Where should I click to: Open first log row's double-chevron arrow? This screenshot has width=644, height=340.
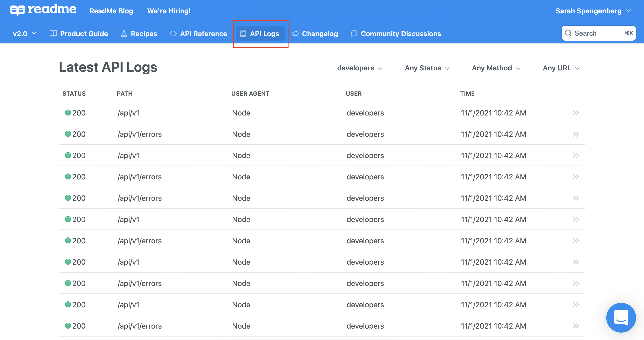pos(576,113)
